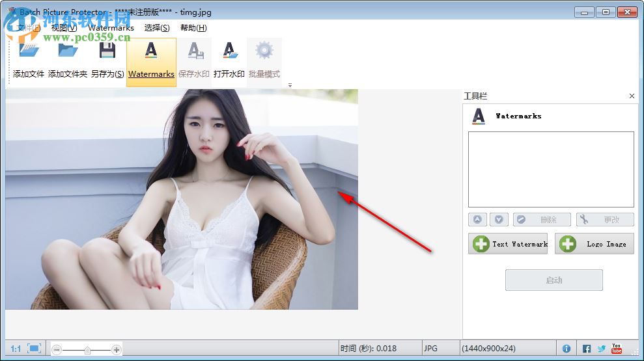This screenshot has height=361, width=644.
Task: Close the 工具栏 side panel
Action: pos(632,96)
